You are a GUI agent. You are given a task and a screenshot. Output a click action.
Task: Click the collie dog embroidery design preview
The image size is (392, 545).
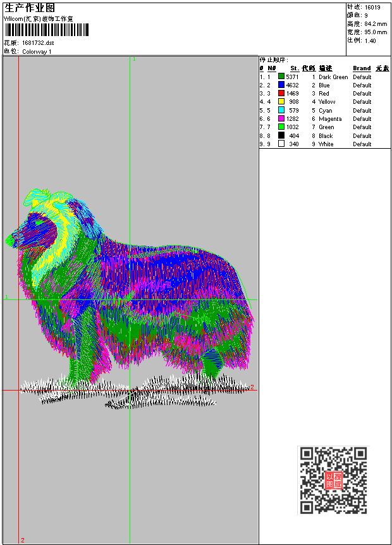tap(129, 299)
